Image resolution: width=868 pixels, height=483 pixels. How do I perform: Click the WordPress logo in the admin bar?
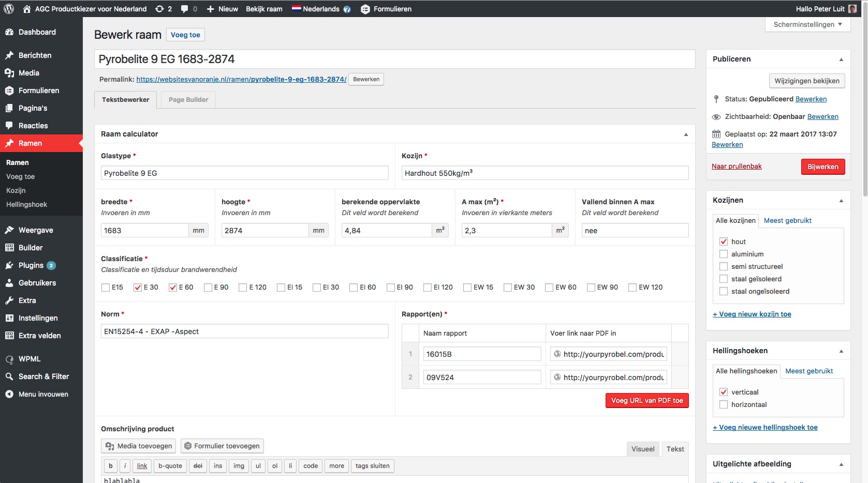pyautogui.click(x=8, y=9)
